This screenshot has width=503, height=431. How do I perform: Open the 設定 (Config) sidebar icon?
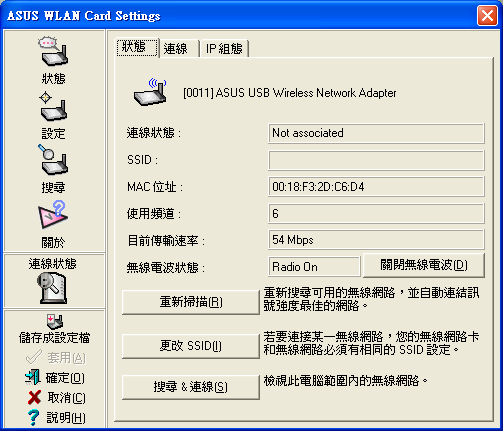pos(53,106)
